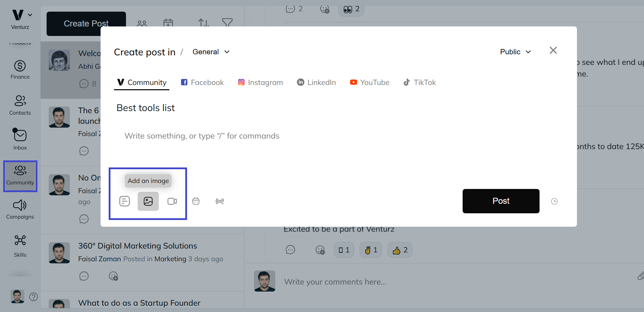644x312 pixels.
Task: Click Faisal Zaman author name on marketing post
Action: [x=100, y=259]
